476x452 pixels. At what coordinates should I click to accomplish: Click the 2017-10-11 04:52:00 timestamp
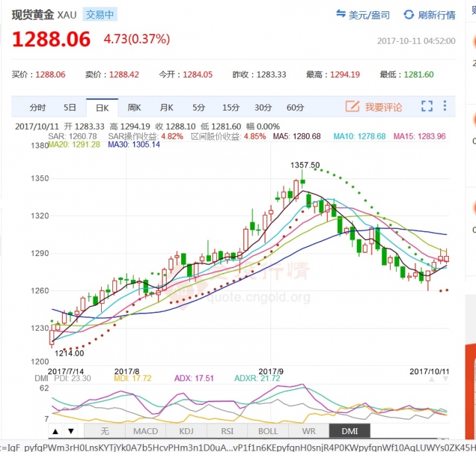coord(416,41)
